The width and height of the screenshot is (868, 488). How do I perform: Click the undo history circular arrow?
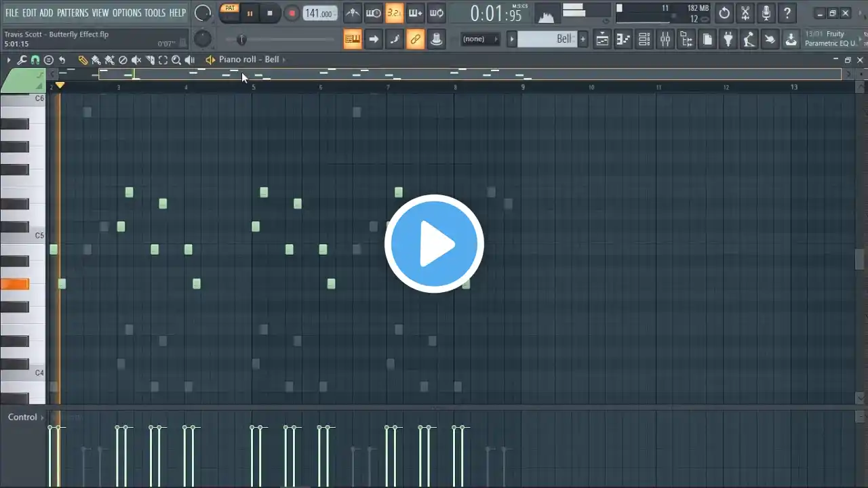tap(724, 13)
